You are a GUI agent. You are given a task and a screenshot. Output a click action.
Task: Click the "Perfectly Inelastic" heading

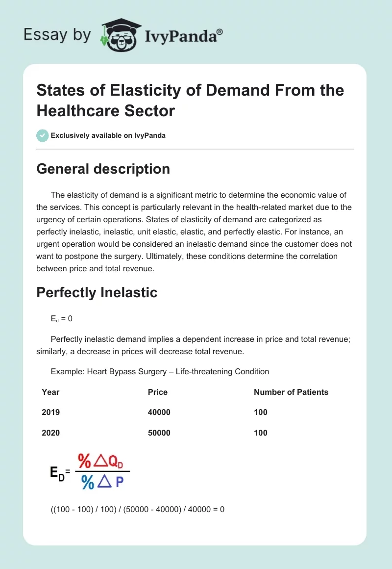point(97,292)
